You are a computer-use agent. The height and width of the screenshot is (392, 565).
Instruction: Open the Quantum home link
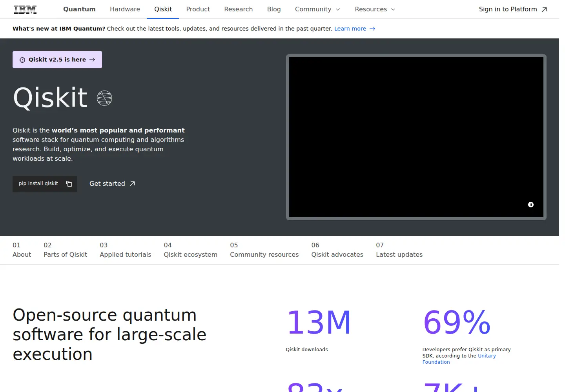point(79,9)
